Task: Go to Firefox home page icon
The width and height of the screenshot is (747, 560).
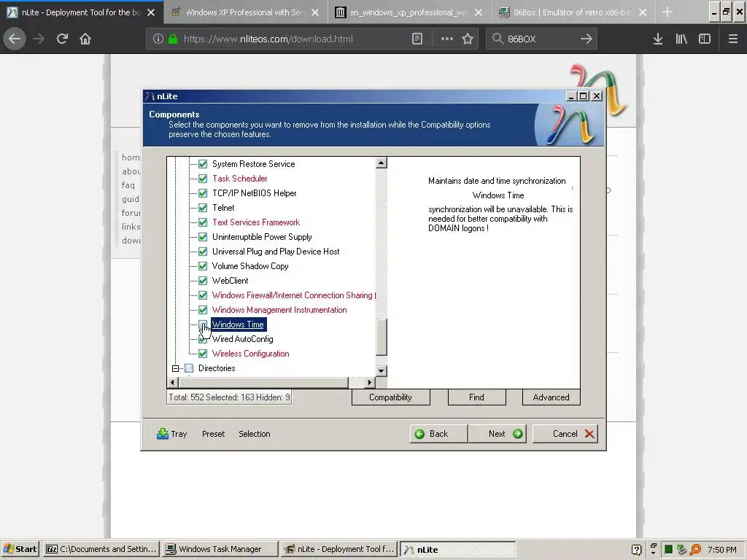Action: pos(85,39)
